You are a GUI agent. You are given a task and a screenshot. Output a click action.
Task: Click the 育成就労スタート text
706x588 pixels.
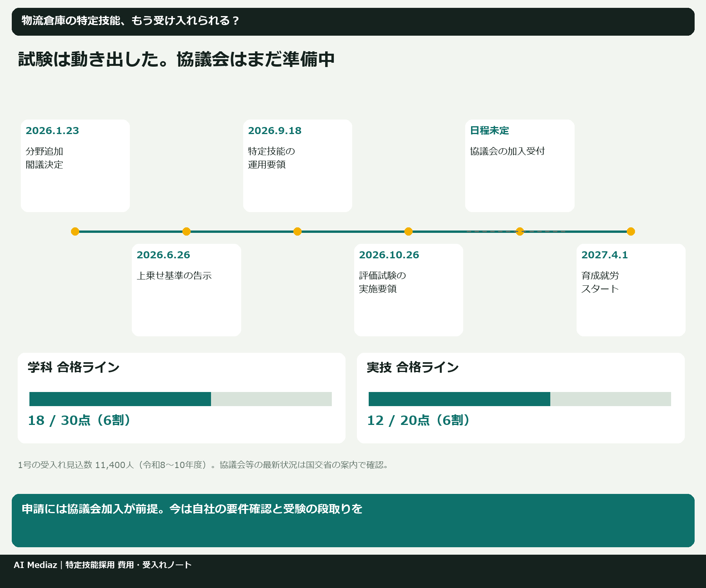pyautogui.click(x=600, y=282)
